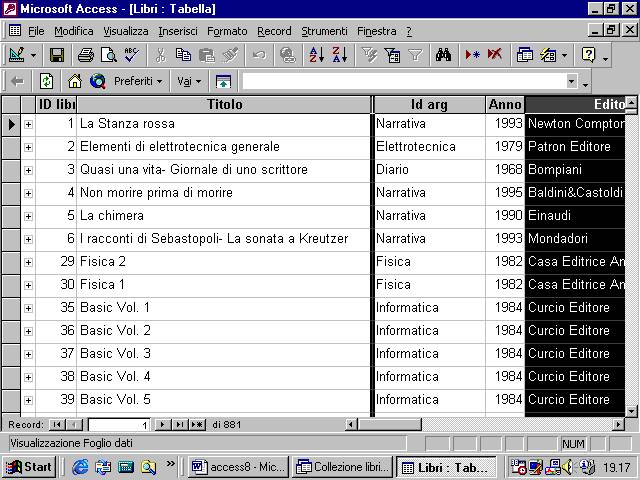This screenshot has height=480, width=640.
Task: Select the Titolo column header
Action: pos(224,104)
